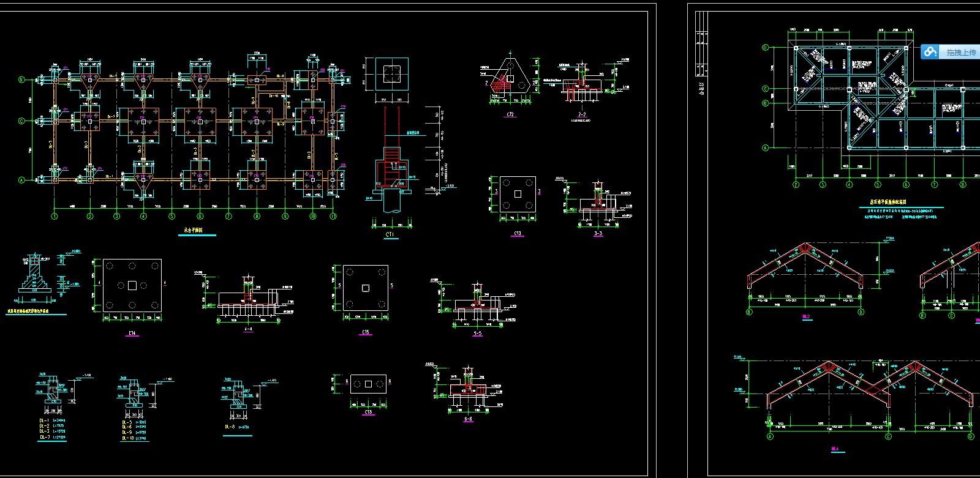Image resolution: width=980 pixels, height=478 pixels.
Task: Select axis bubble A of roof plan
Action: point(765,148)
